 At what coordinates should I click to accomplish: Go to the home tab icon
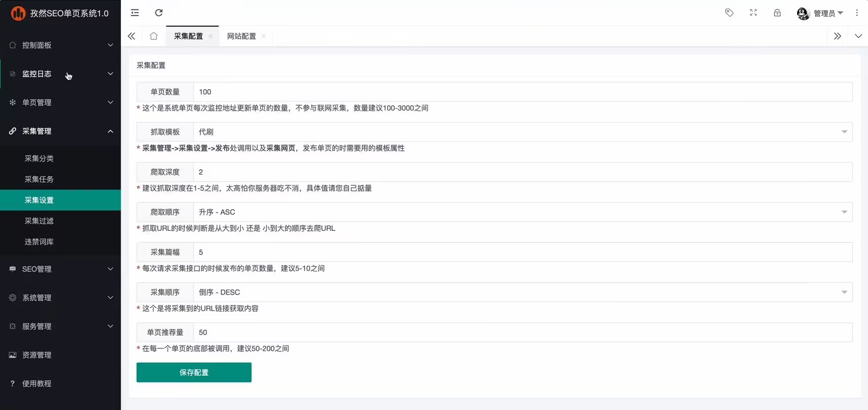[154, 36]
